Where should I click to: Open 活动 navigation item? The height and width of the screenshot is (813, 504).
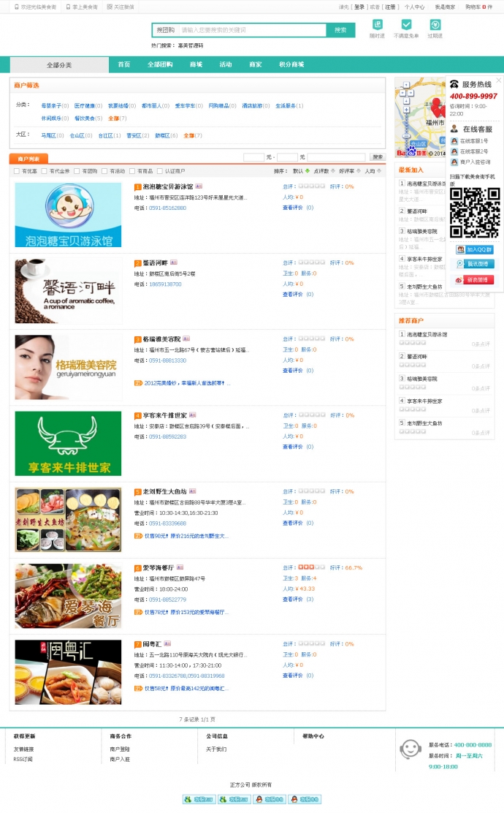tap(225, 64)
